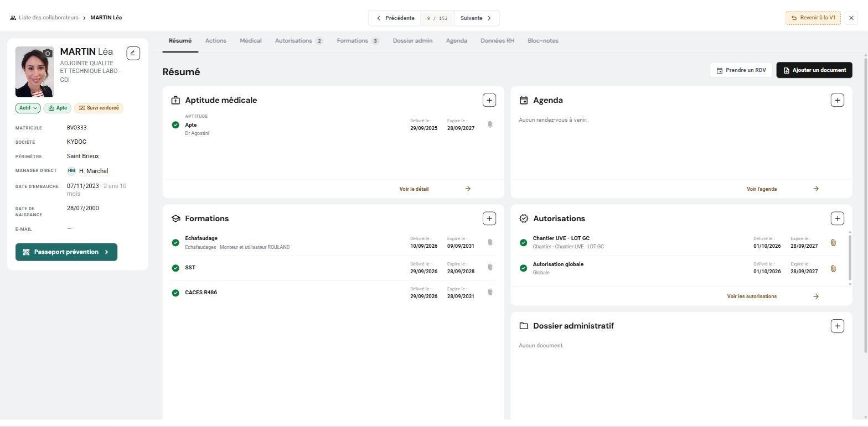Click Léa Martin's profile photo

[35, 72]
